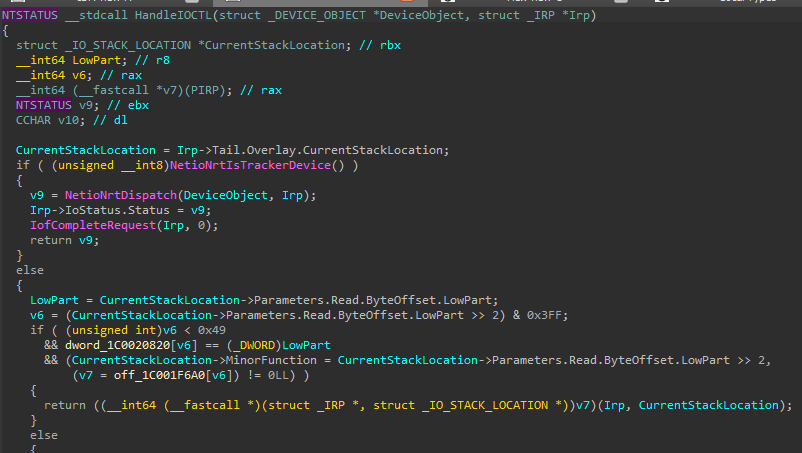The image size is (802, 453).
Task: Select the Tail.Overlay.CurrentStackLocation member access
Action: 314,149
